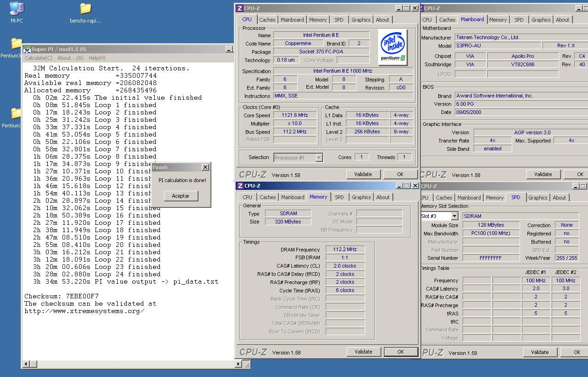Select Graphics tab in SPD CPU-Z window
Screen dimensions: 588x377
tap(537, 198)
